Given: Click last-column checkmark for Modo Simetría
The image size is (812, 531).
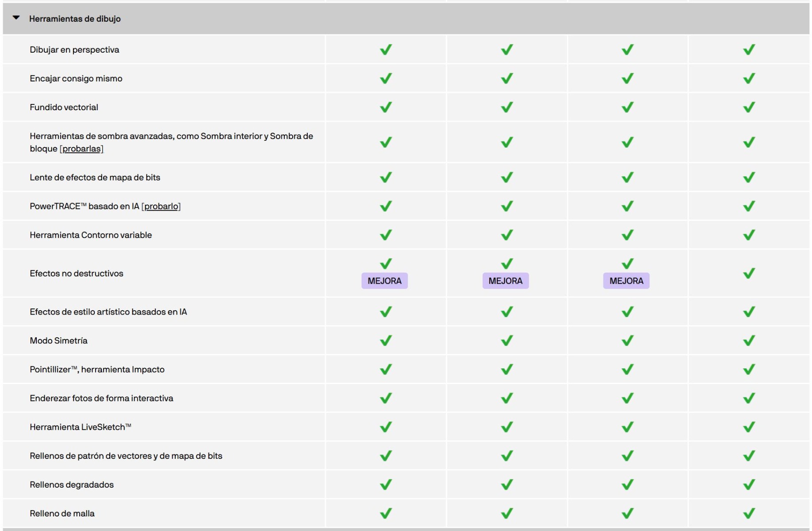Looking at the screenshot, I should (749, 341).
